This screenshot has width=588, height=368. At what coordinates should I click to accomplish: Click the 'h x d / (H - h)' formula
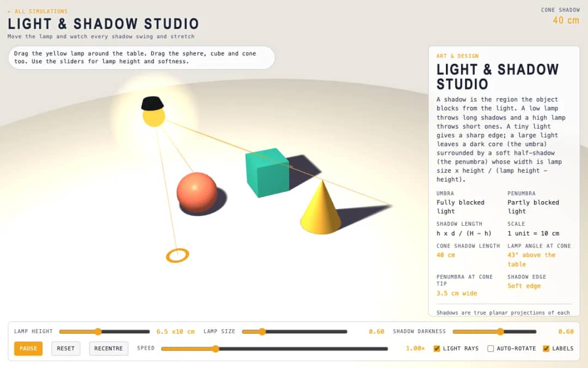pos(464,233)
